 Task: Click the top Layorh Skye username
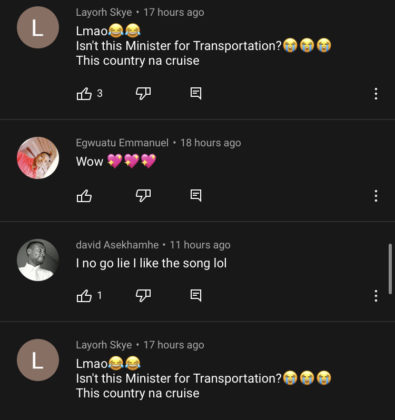104,12
